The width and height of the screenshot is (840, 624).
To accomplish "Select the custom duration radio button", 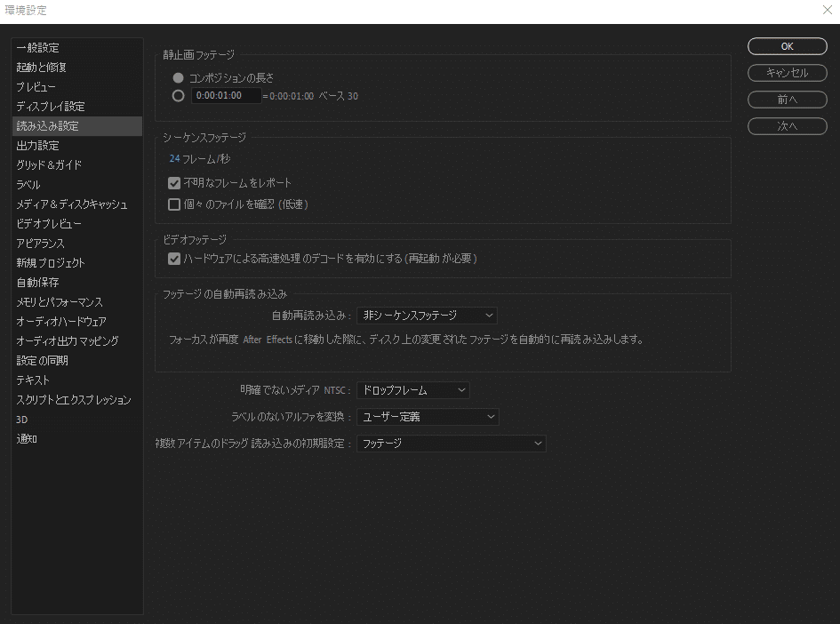I will point(179,96).
